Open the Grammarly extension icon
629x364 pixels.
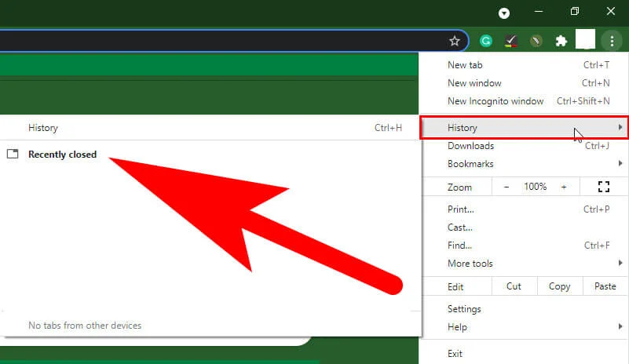click(x=486, y=41)
